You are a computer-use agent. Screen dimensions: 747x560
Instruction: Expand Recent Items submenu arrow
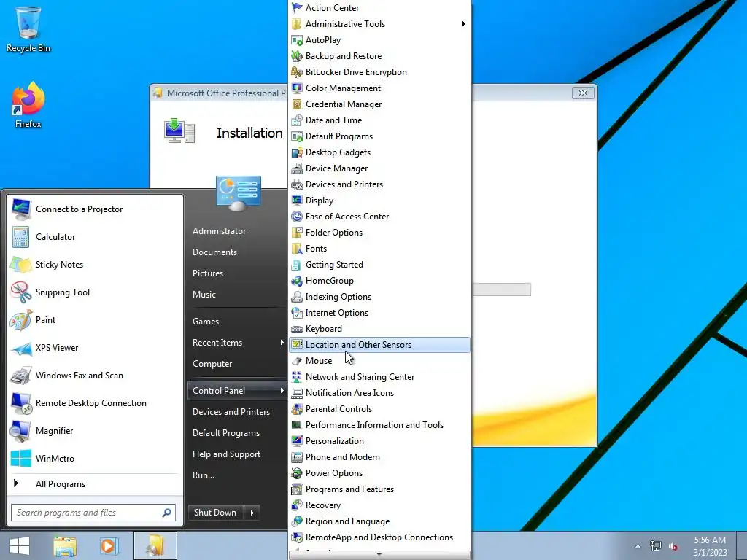[x=282, y=343]
